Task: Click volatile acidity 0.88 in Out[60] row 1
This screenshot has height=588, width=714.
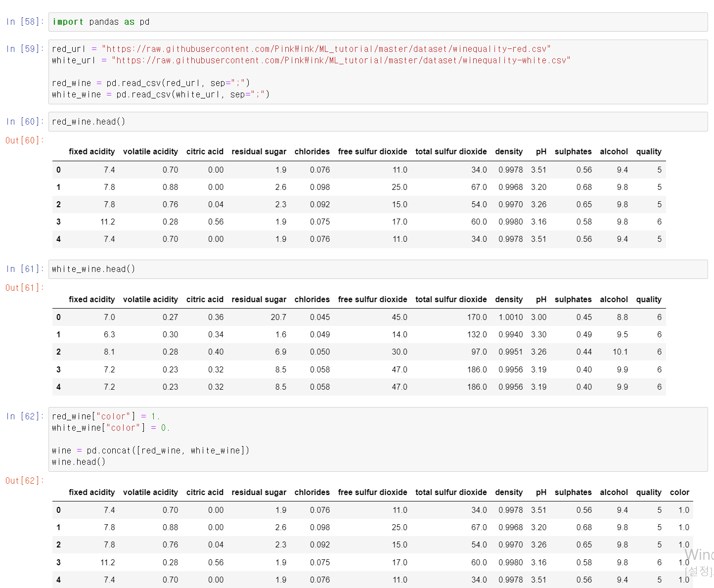Action: click(171, 187)
